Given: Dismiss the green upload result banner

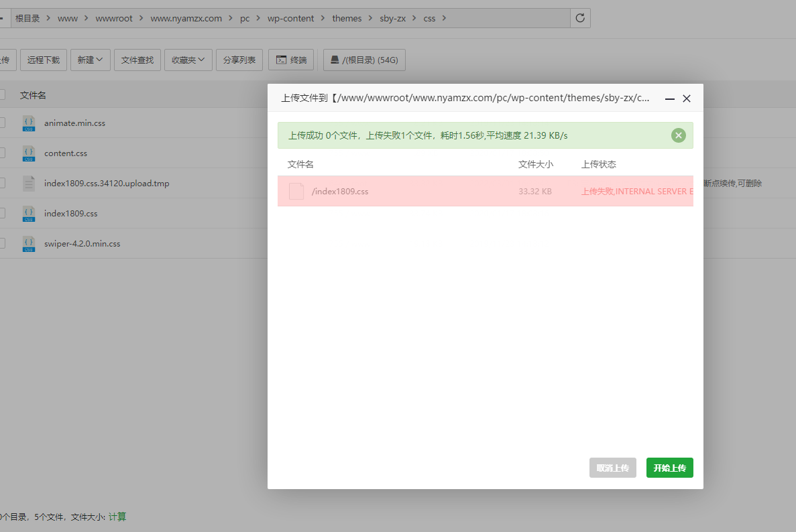Looking at the screenshot, I should (678, 135).
